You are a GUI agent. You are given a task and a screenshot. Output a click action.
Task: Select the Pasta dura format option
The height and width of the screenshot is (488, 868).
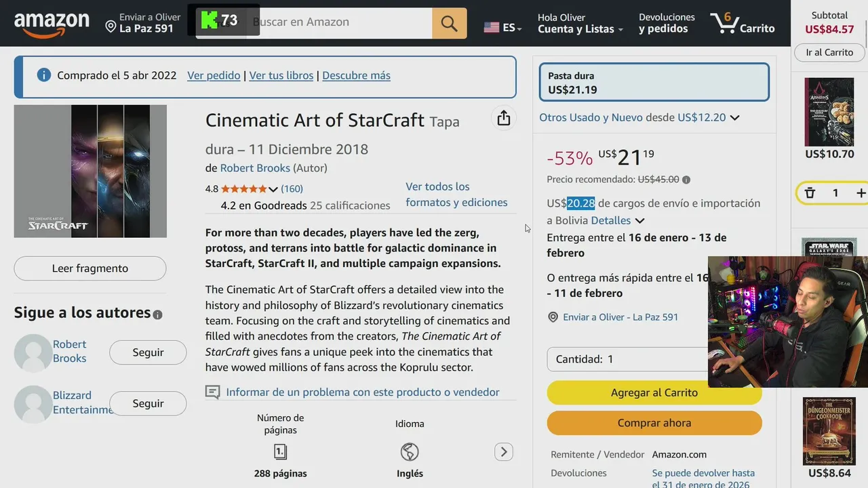tap(654, 83)
